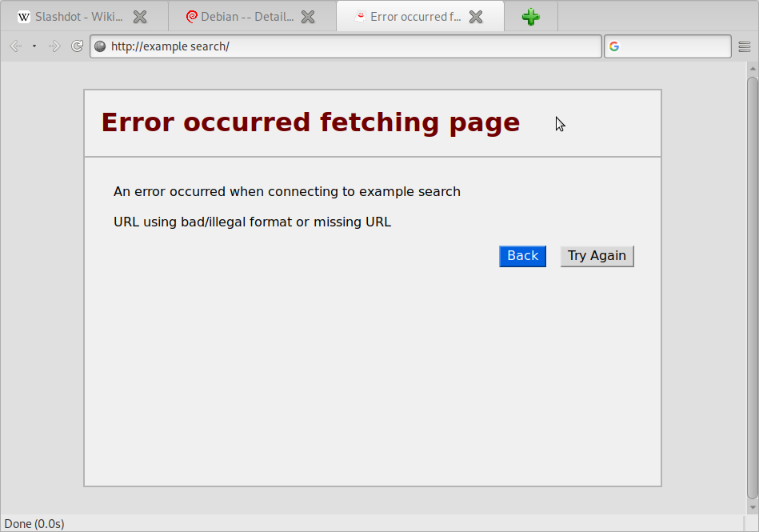Add a new tab with the green plus
The height and width of the screenshot is (532, 759).
point(530,17)
